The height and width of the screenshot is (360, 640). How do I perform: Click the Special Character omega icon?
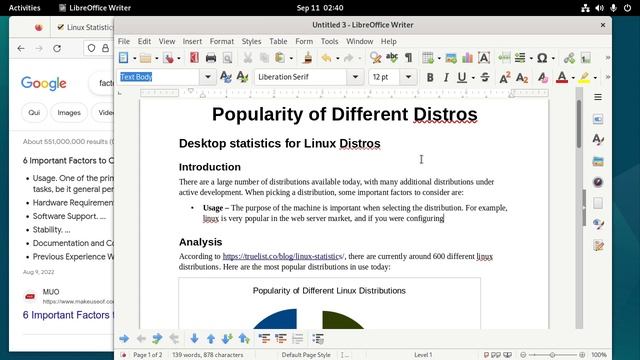point(542,58)
